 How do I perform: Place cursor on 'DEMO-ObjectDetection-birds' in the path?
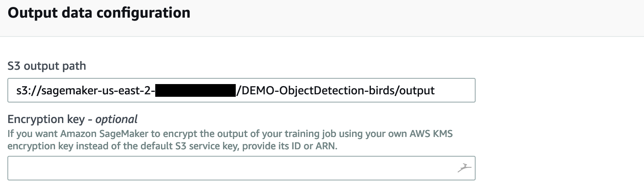pos(317,90)
